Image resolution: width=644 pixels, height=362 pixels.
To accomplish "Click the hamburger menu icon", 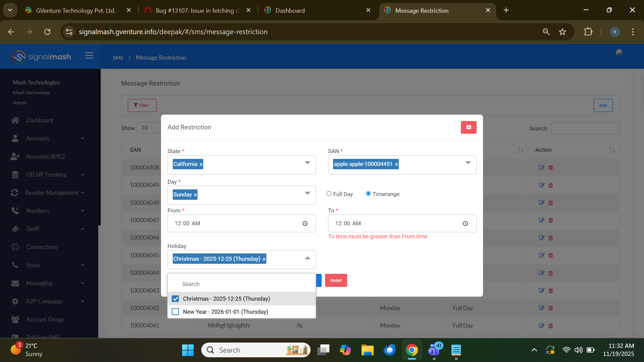I will (89, 56).
